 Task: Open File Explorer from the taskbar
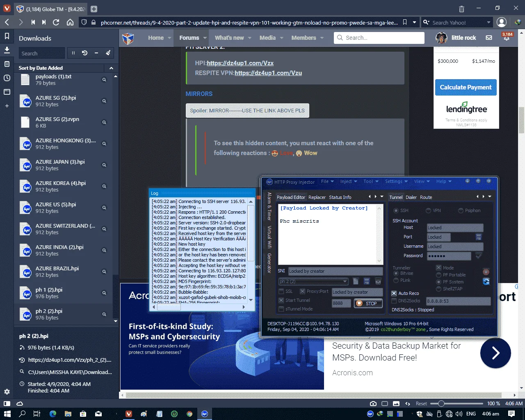click(x=68, y=414)
